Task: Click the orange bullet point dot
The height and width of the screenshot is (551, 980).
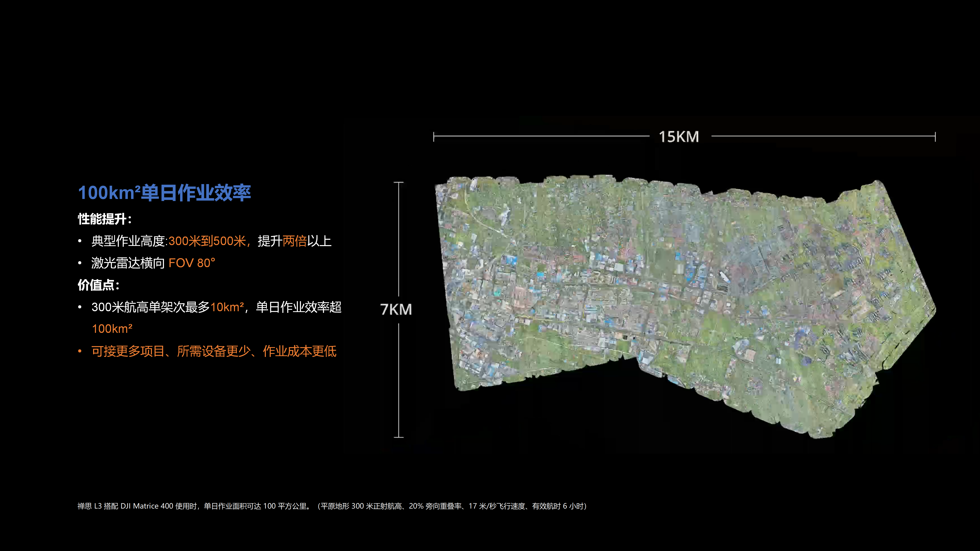Action: pyautogui.click(x=80, y=351)
